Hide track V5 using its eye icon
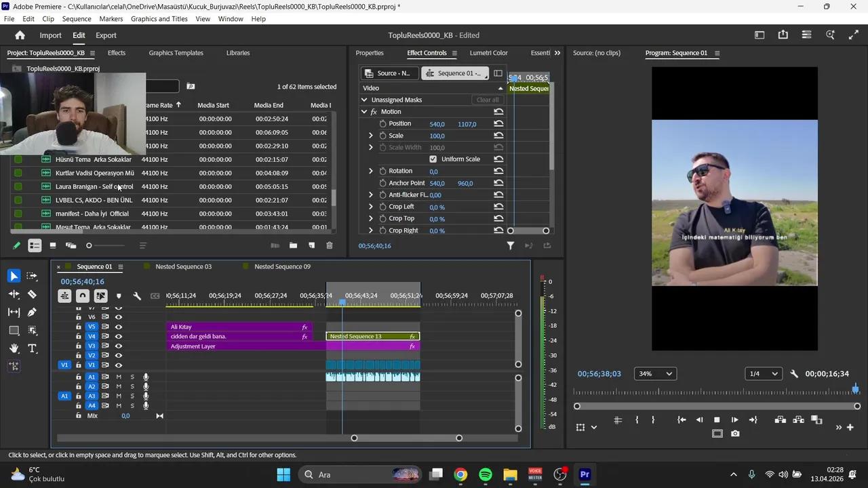868x488 pixels. 119,327
